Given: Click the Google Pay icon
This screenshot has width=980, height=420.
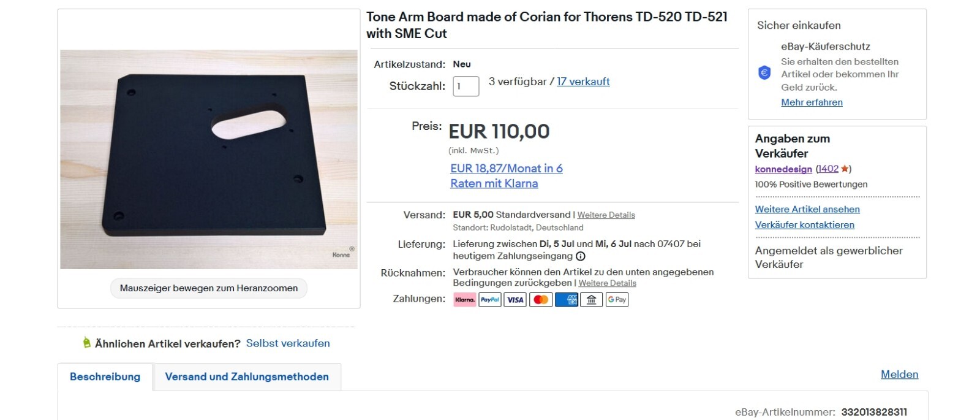Looking at the screenshot, I should (617, 300).
